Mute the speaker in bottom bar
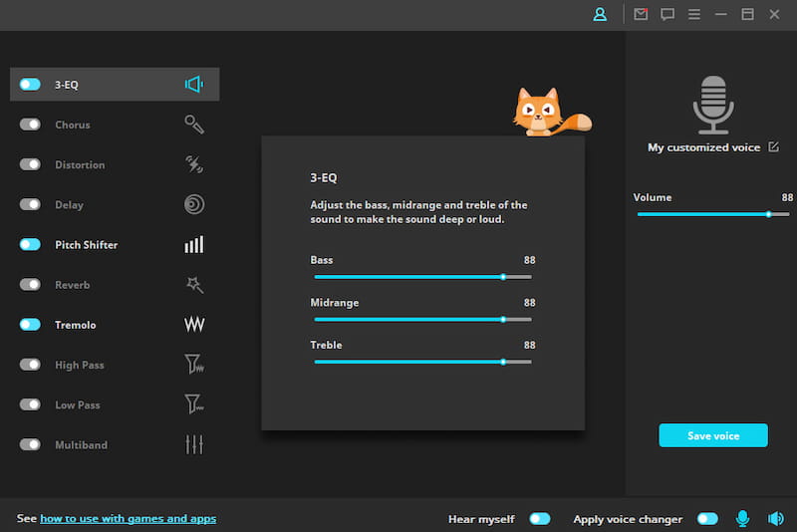The image size is (797, 532). 776,518
